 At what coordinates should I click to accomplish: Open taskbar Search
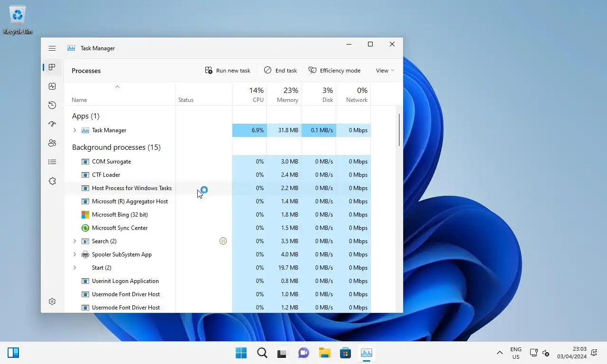[262, 353]
